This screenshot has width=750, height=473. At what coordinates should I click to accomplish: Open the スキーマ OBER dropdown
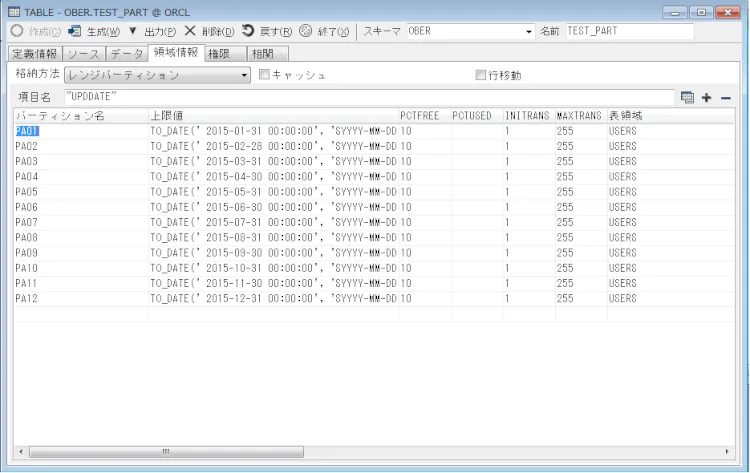[529, 32]
